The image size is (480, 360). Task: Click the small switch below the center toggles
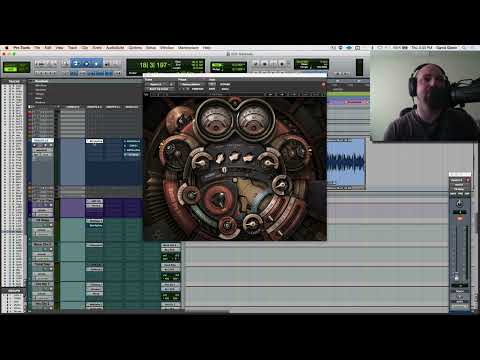[225, 171]
